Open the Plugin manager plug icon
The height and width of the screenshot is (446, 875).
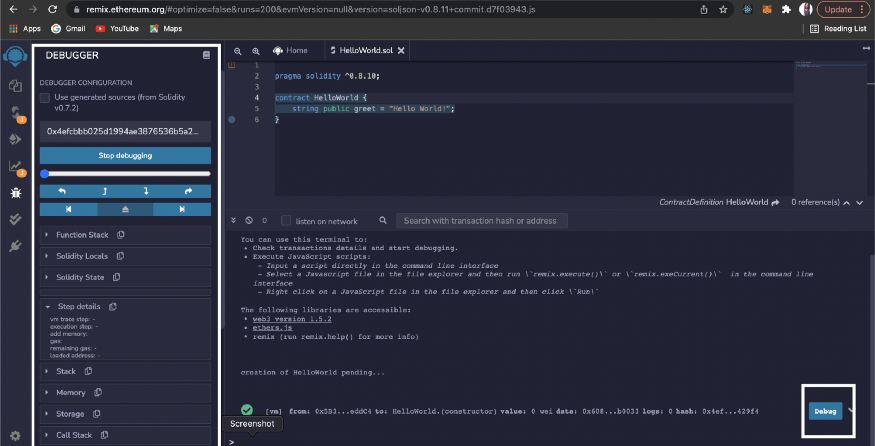click(16, 246)
